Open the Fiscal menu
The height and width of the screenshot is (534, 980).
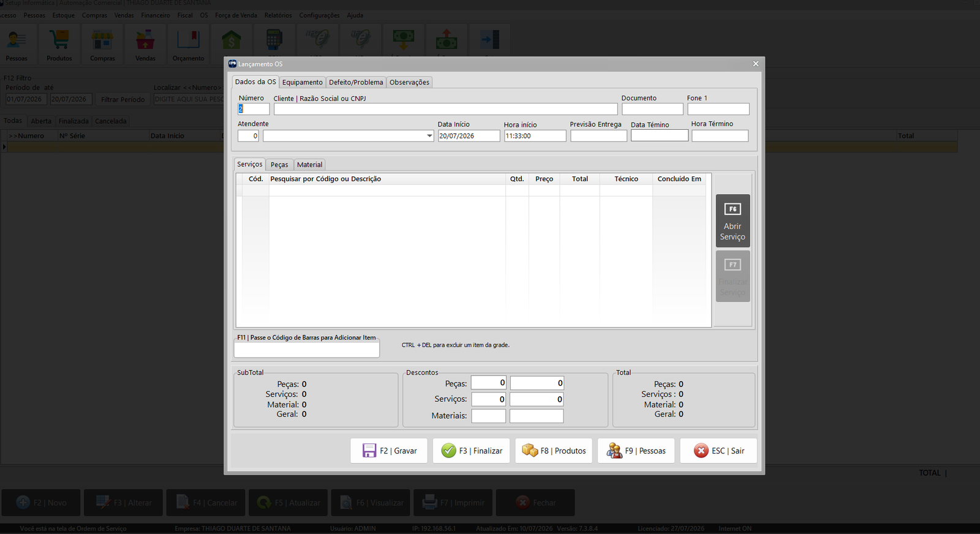(x=185, y=15)
